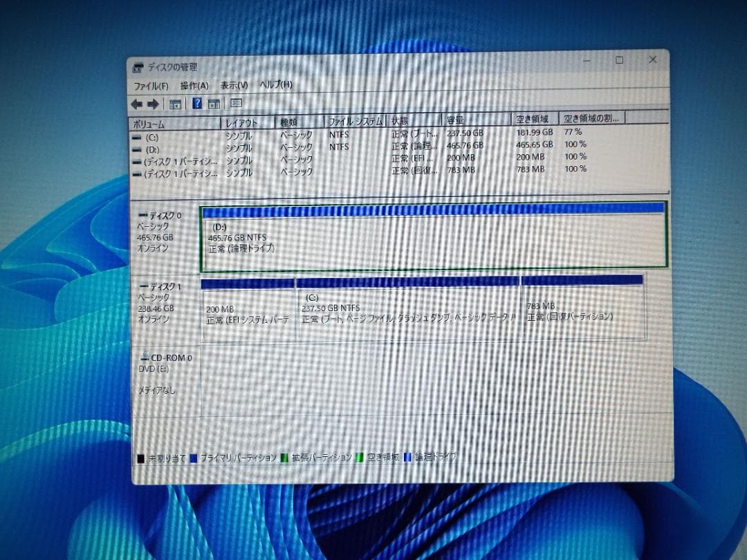Click the forward navigation arrow icon

151,103
